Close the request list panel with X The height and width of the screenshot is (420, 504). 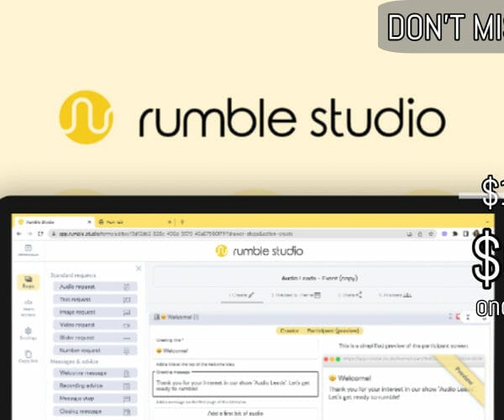click(139, 268)
